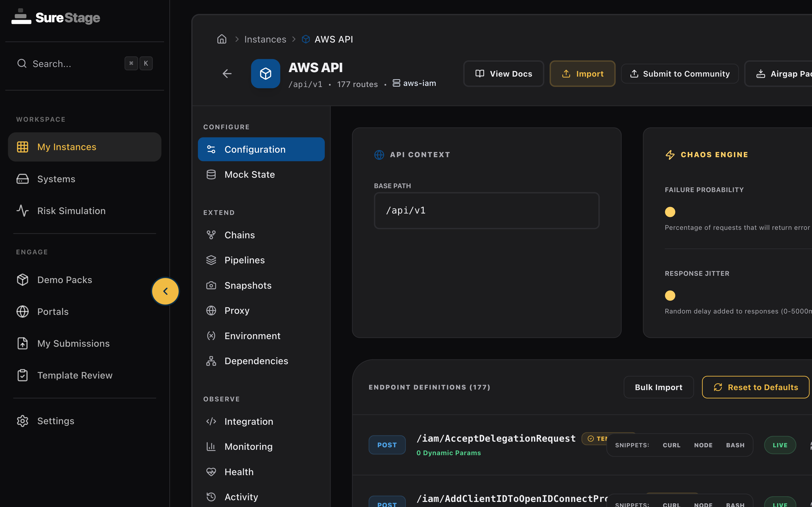Click the home icon in the breadcrumb
The height and width of the screenshot is (507, 812).
222,39
